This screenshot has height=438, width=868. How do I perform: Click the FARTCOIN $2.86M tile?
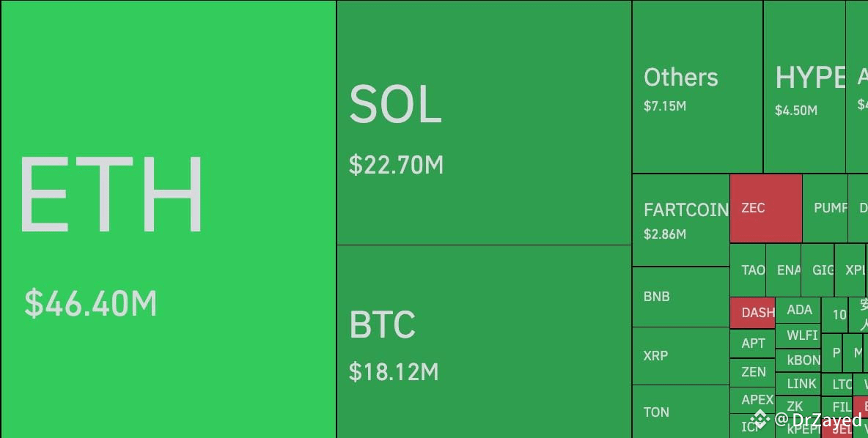[681, 220]
